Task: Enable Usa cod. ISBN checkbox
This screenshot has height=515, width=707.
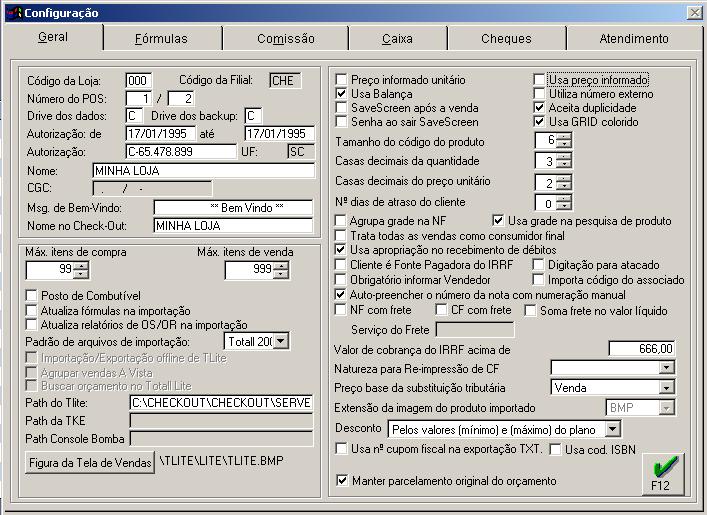Action: pyautogui.click(x=556, y=450)
